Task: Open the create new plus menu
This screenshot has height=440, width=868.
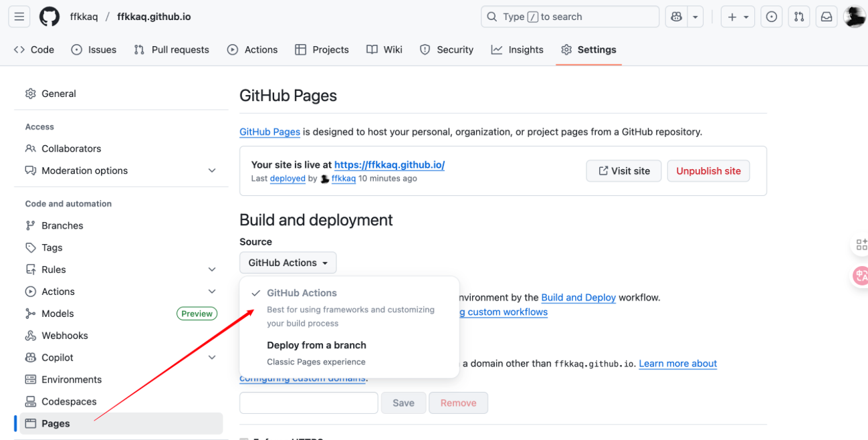Action: click(738, 17)
